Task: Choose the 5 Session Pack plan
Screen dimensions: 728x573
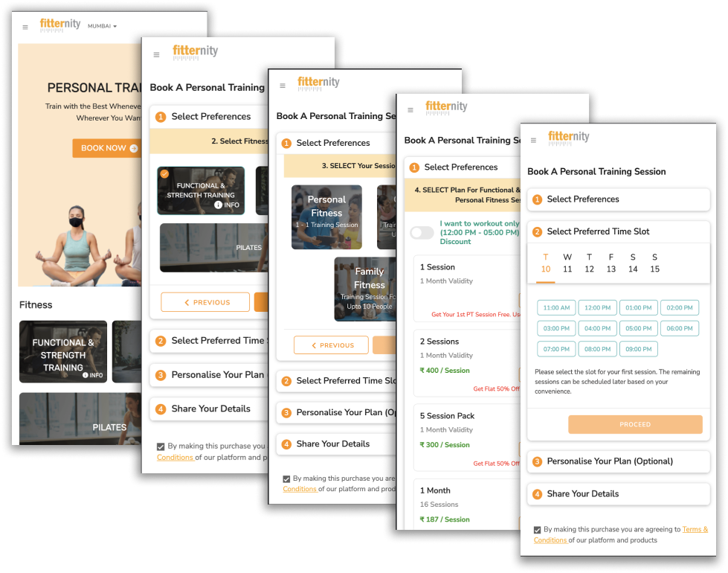Action: [467, 438]
